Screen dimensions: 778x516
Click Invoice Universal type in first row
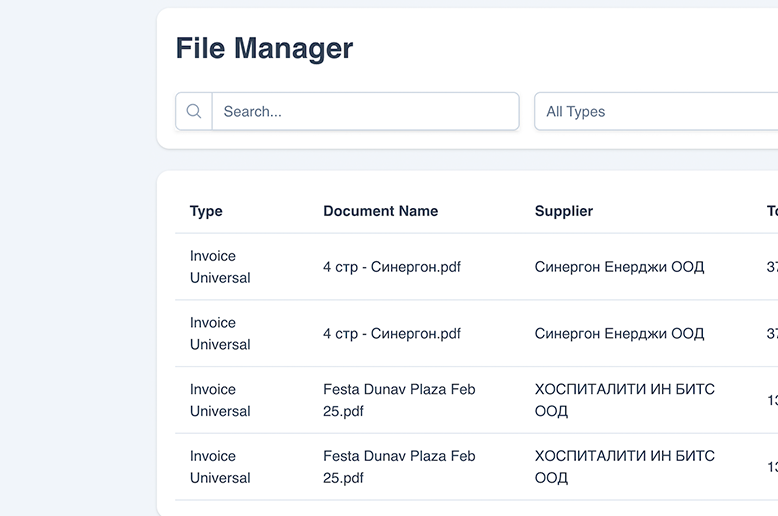coord(220,267)
